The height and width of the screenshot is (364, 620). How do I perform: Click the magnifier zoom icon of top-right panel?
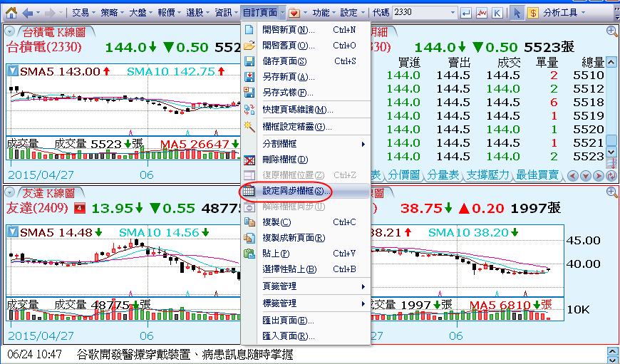611,31
